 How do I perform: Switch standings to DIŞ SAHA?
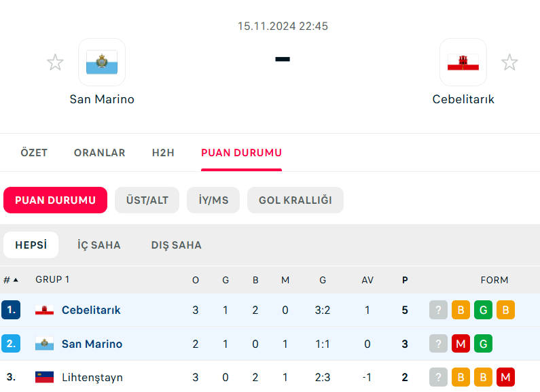pos(176,245)
